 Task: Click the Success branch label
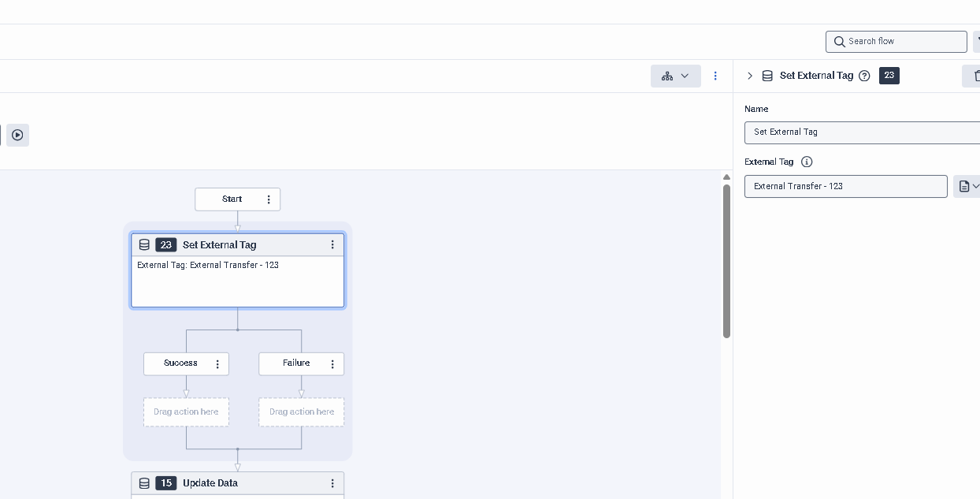click(180, 363)
